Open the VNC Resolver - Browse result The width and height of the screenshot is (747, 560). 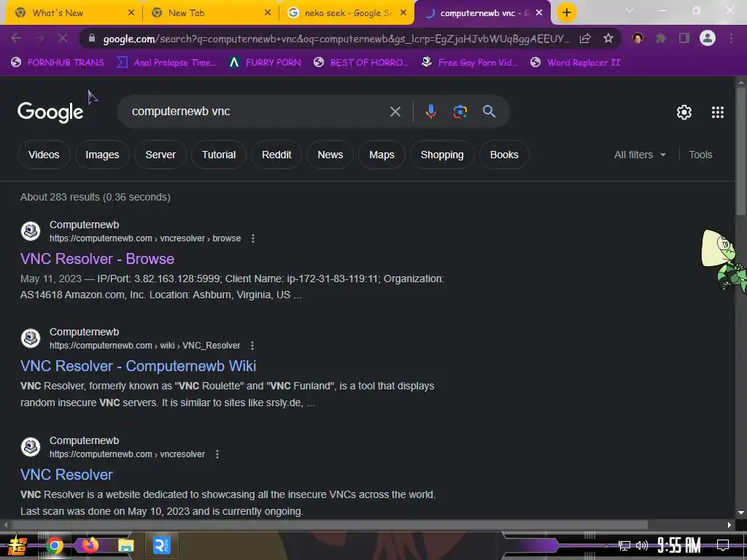[97, 259]
